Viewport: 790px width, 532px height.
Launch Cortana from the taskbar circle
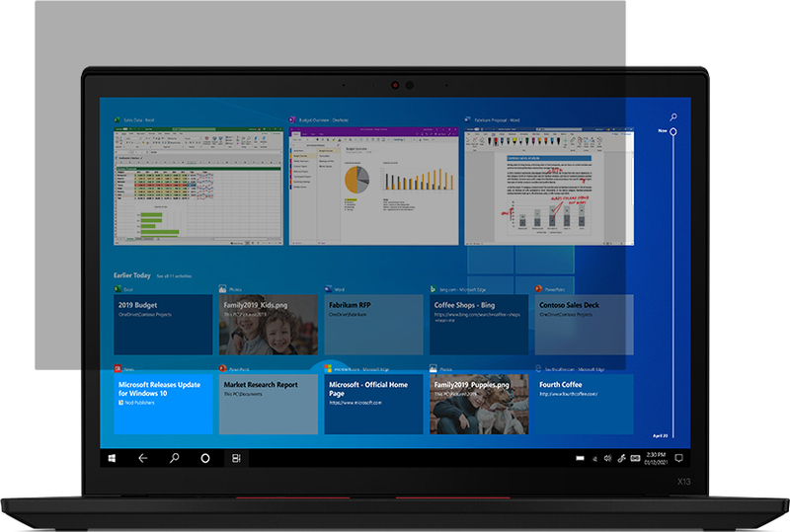205,458
